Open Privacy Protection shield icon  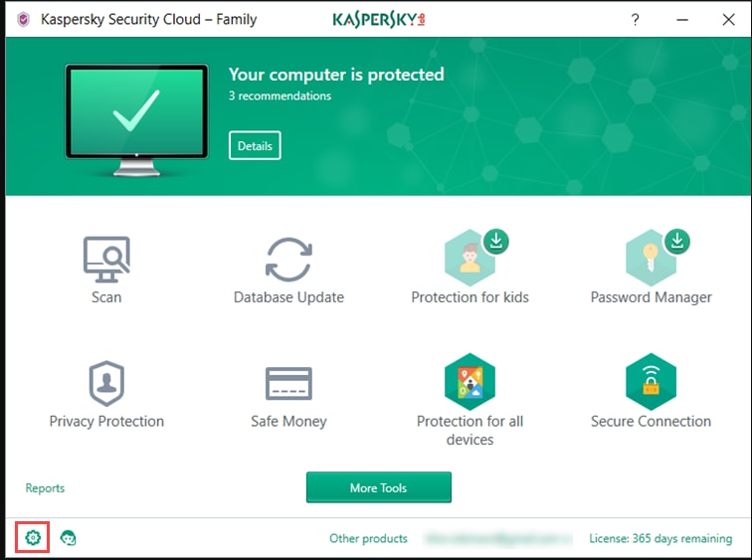tap(106, 383)
